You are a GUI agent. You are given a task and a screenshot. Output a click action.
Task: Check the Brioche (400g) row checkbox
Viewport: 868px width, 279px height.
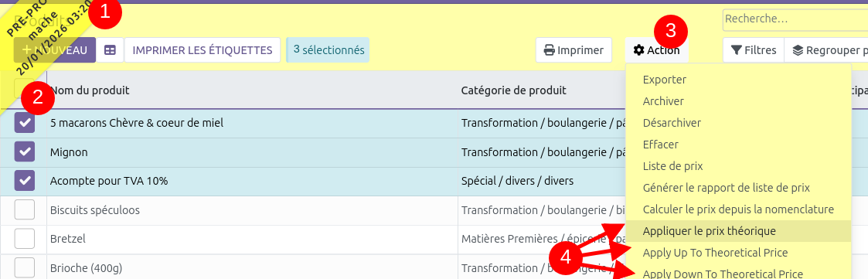(25, 268)
